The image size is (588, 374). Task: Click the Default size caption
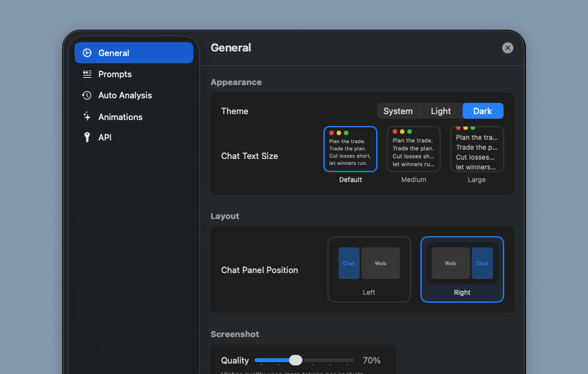(350, 180)
